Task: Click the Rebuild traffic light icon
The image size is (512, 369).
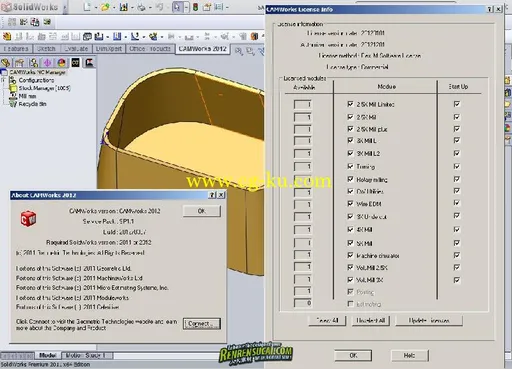Action: point(196,7)
